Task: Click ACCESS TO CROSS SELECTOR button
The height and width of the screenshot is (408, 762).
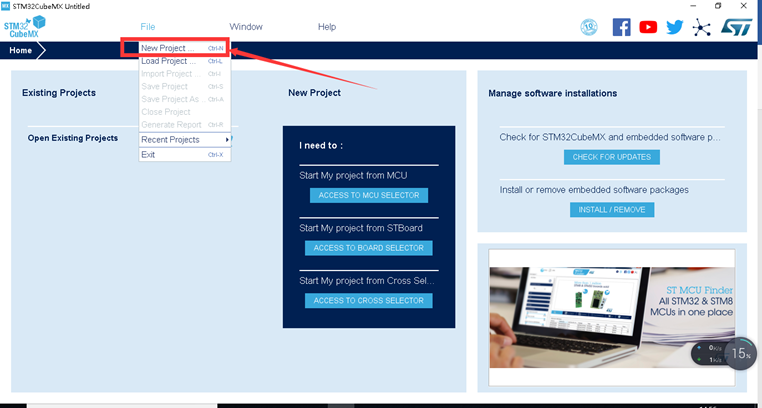Action: coord(369,300)
